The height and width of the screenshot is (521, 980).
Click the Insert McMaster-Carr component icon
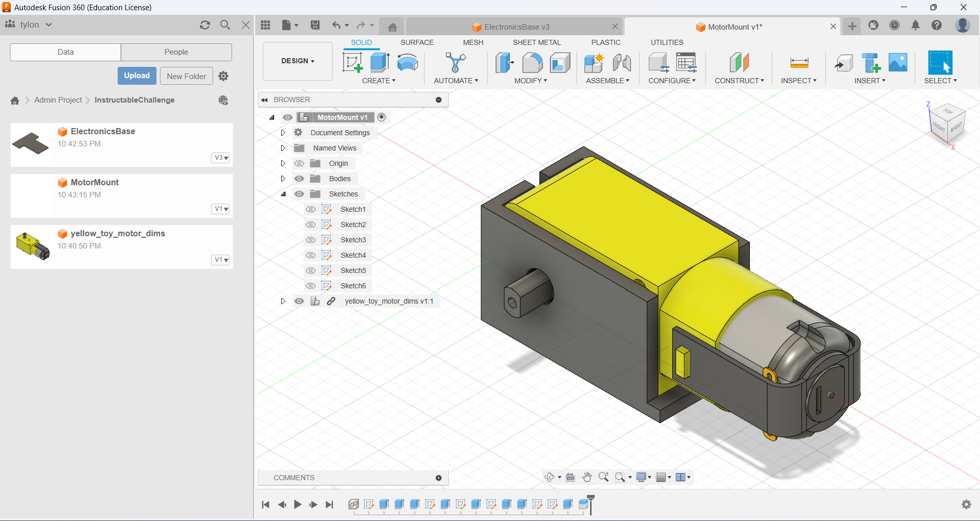[x=871, y=63]
